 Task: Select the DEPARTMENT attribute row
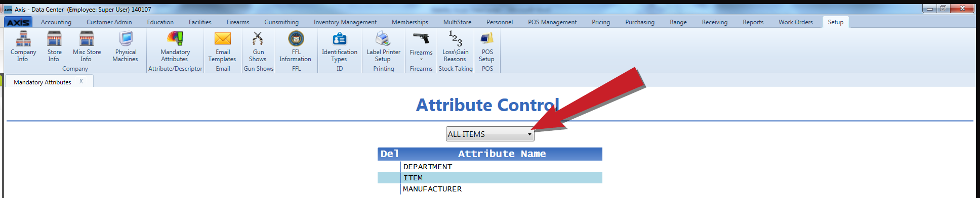[490, 167]
